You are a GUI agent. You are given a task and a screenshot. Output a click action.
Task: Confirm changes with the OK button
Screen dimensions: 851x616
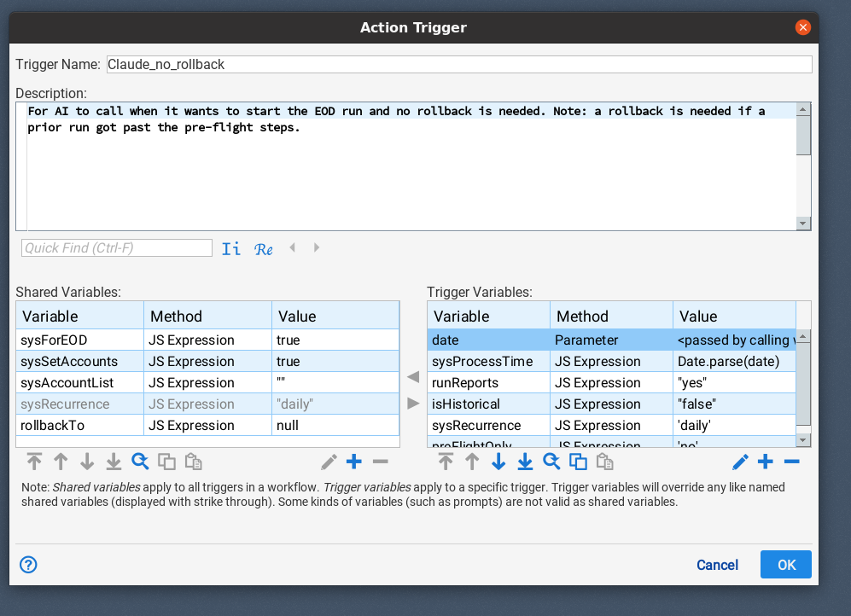coord(785,564)
